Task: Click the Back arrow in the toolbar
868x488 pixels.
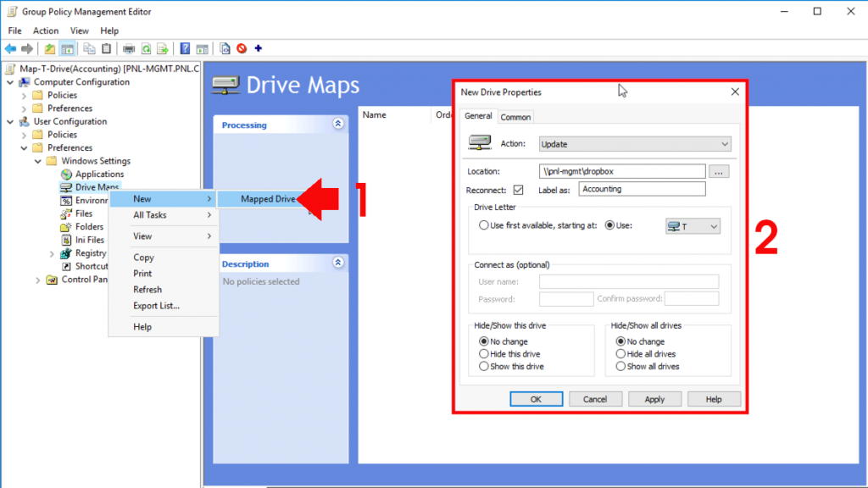Action: tap(11, 48)
